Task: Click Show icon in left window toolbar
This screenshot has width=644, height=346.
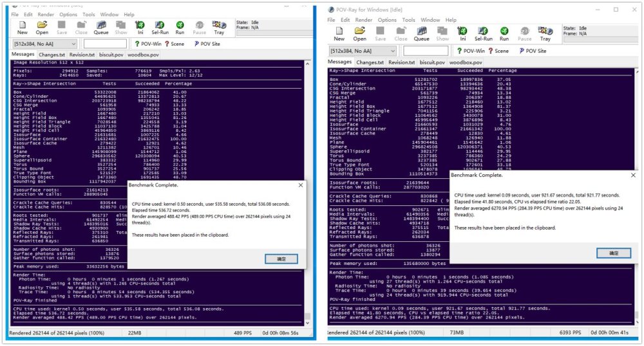Action: (121, 28)
